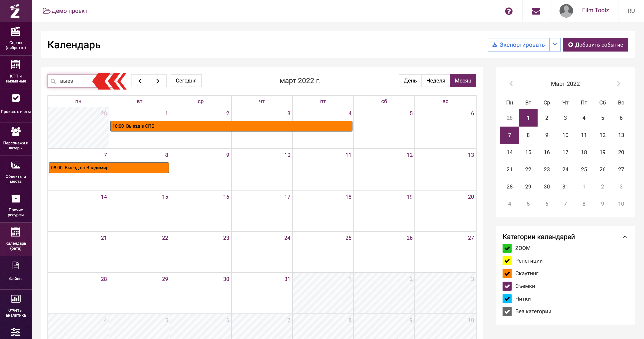
Task: Select day 19 in mini calendar
Action: [602, 152]
